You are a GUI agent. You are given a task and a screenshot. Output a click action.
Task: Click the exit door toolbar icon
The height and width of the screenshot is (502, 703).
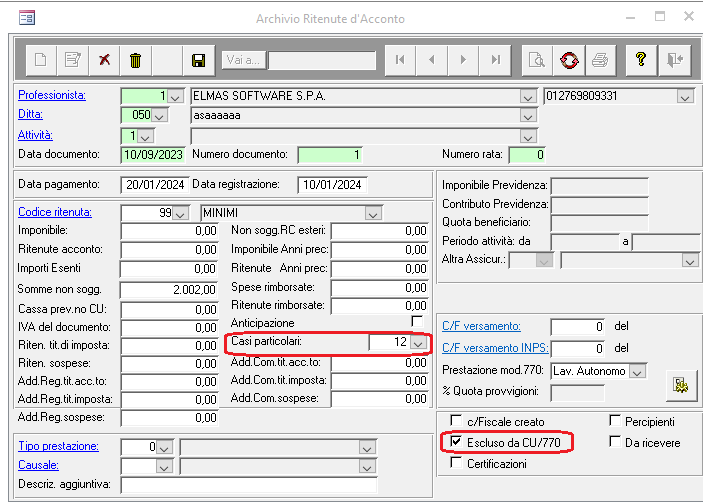[x=674, y=60]
